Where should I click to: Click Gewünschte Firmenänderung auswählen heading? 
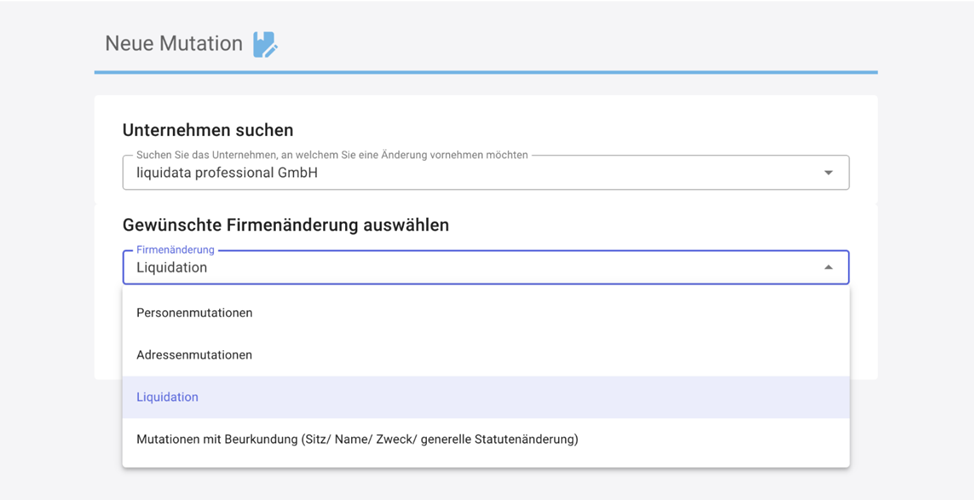click(286, 225)
